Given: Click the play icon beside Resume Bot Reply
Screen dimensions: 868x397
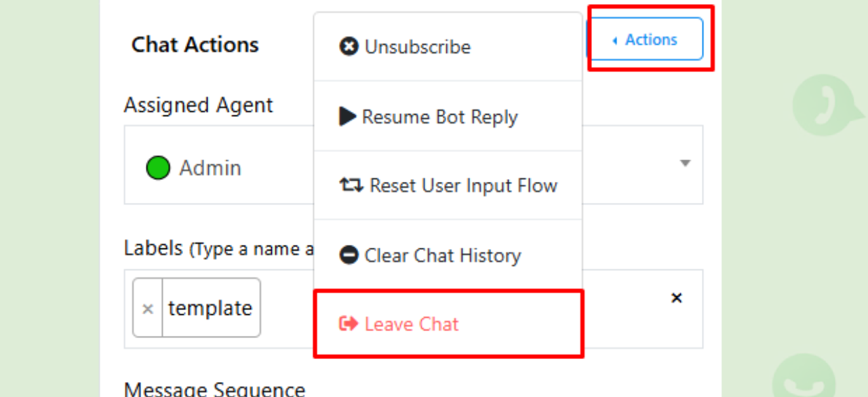Looking at the screenshot, I should (347, 116).
